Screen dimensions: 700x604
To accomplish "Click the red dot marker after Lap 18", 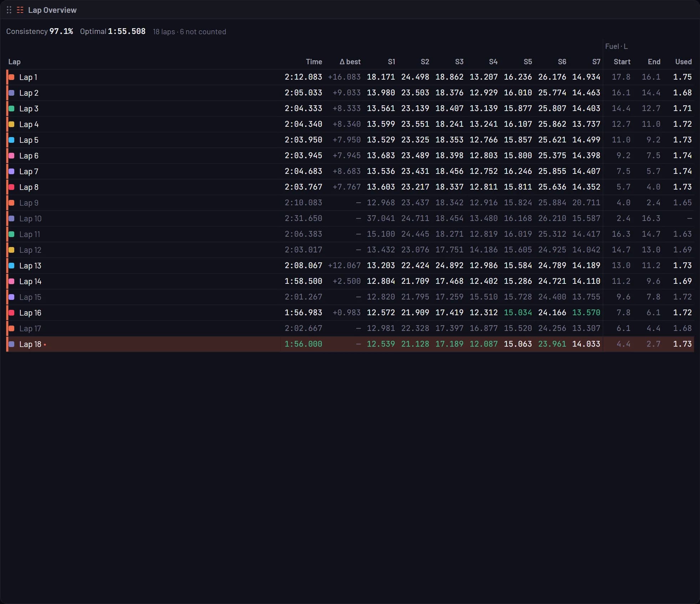I will coord(45,344).
